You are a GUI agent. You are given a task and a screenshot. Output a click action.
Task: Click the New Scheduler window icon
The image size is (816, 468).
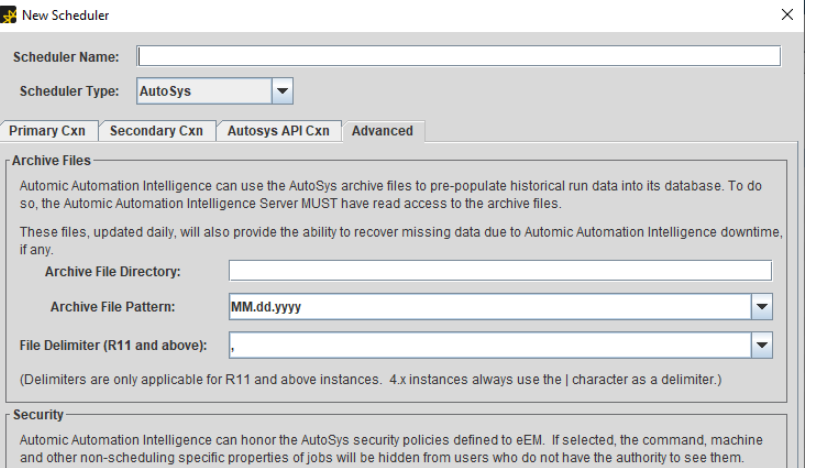(13, 15)
